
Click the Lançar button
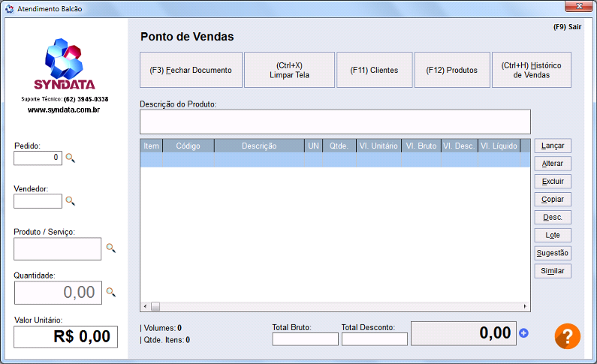(x=553, y=146)
